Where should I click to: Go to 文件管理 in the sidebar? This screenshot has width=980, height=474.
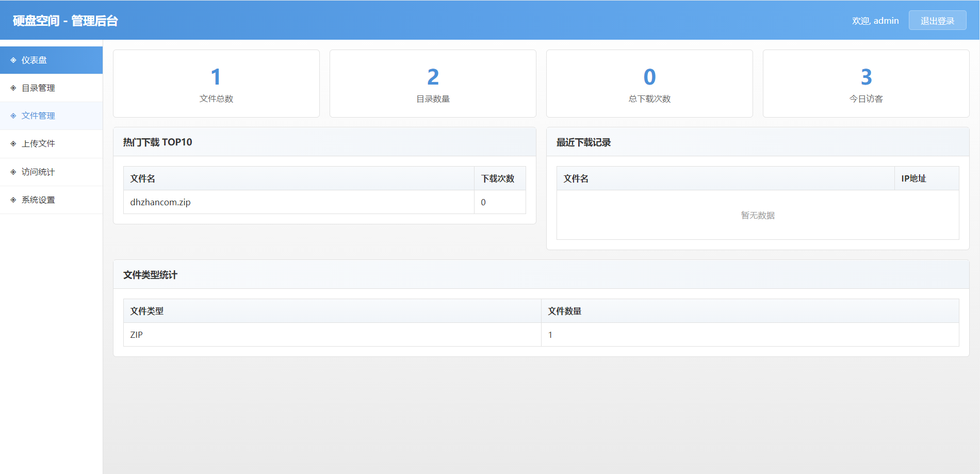coord(38,116)
